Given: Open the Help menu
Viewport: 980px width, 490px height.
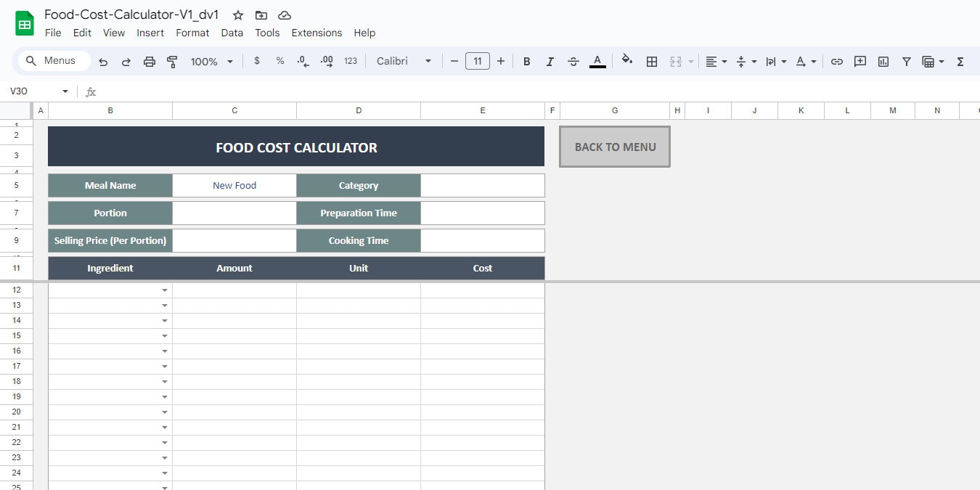Looking at the screenshot, I should [364, 33].
